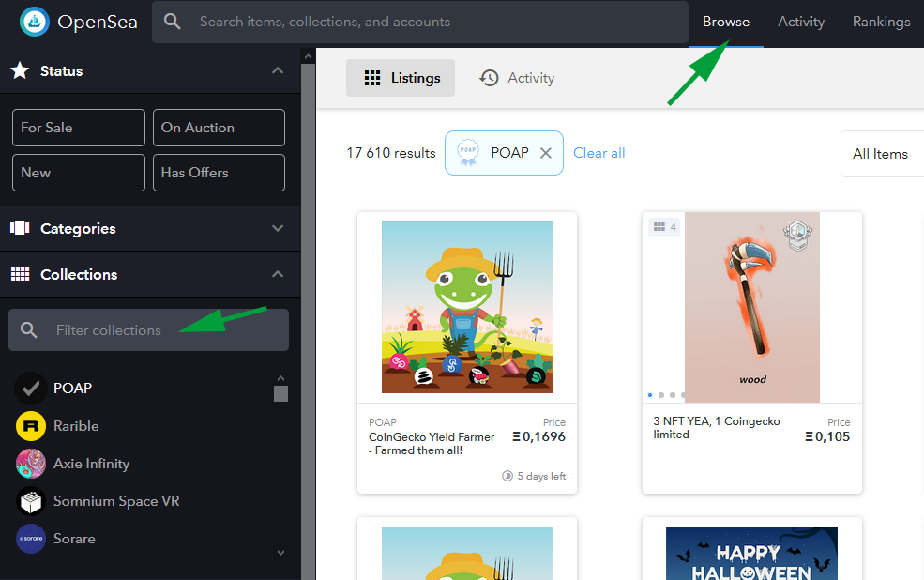Click the OpenSea brand name text

[98, 22]
